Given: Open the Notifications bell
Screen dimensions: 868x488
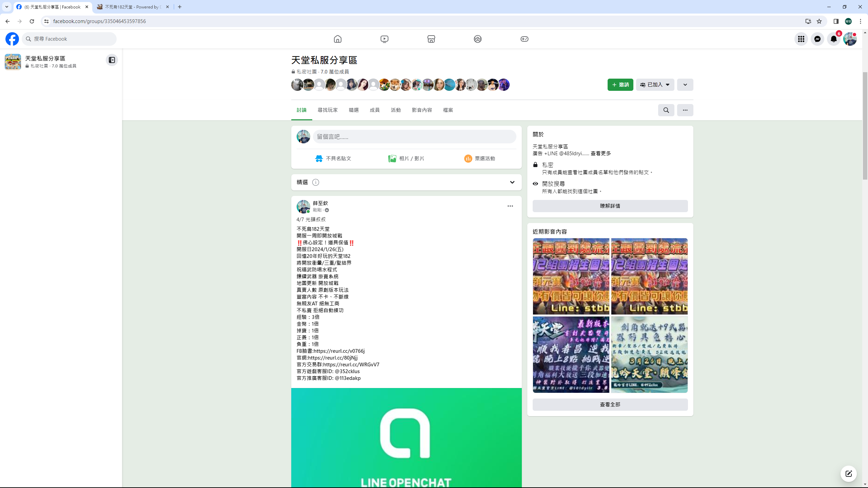Looking at the screenshot, I should pos(833,39).
